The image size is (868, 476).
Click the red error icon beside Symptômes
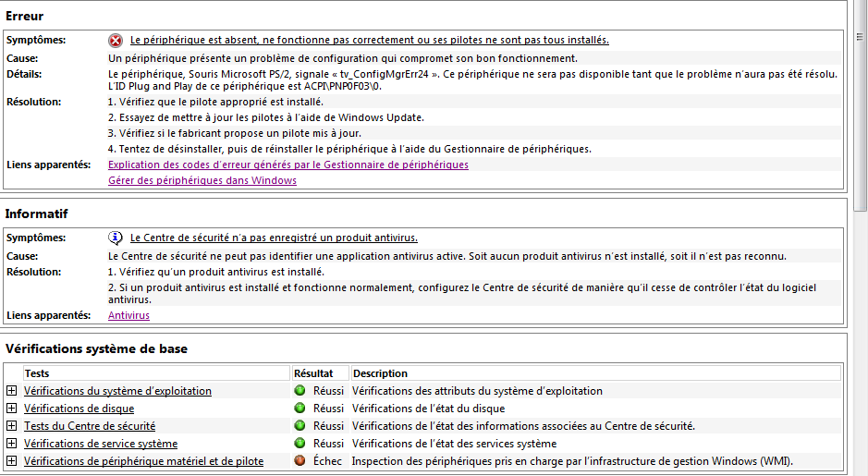click(116, 41)
